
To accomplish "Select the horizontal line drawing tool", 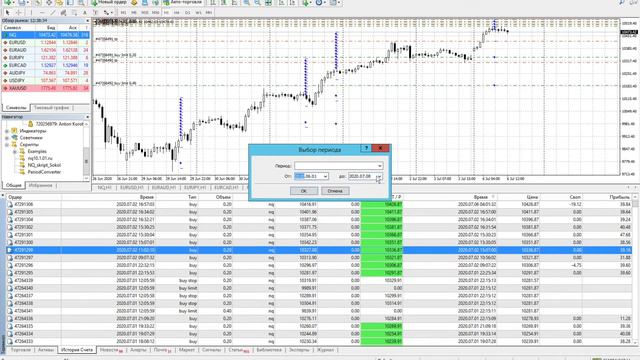I will coord(42,13).
